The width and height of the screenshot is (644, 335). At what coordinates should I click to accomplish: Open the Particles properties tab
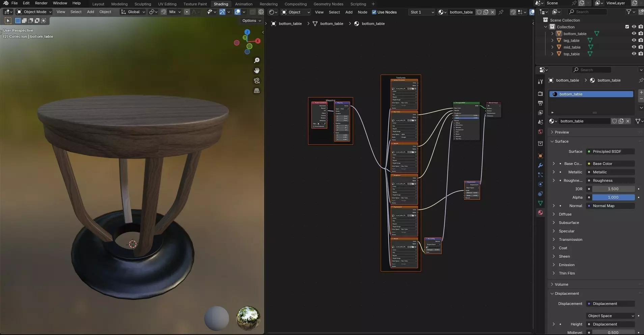pyautogui.click(x=540, y=175)
